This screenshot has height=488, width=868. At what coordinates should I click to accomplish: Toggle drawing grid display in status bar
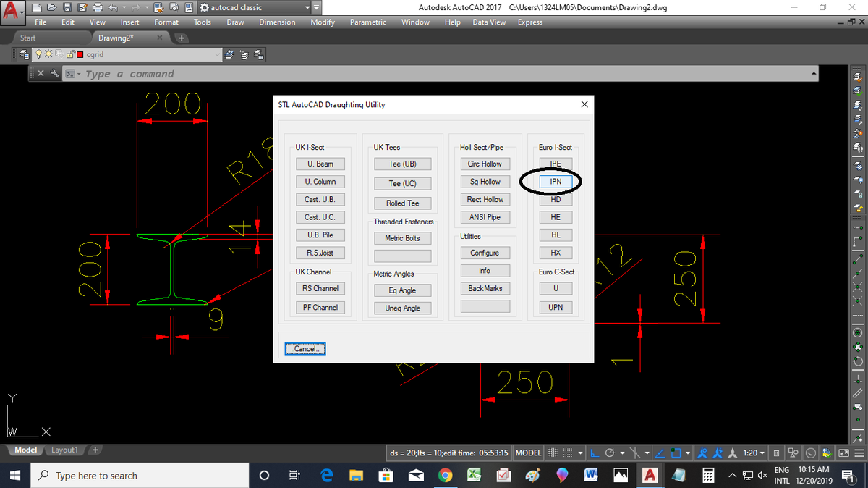pos(553,453)
